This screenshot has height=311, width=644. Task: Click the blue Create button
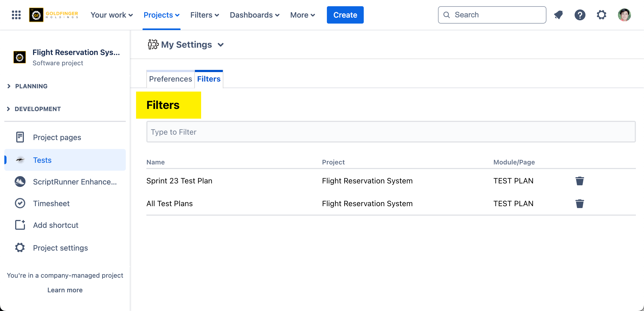tap(345, 15)
